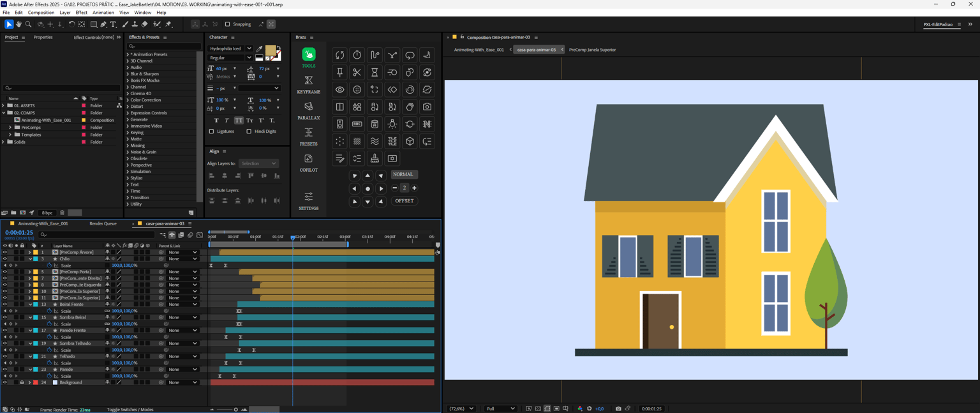Click Toggle Switches / Modes button
This screenshot has width=980, height=413.
point(130,409)
